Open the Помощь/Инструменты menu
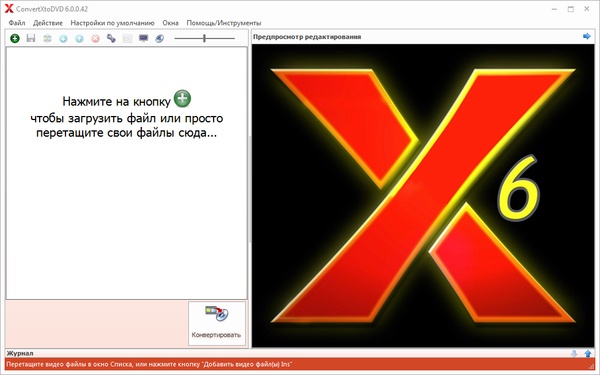 tap(224, 23)
